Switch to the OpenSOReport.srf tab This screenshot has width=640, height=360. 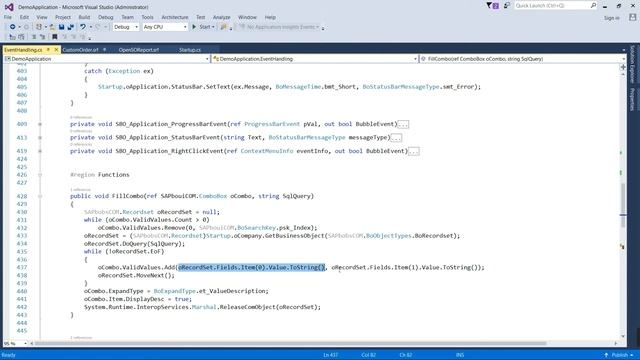[x=139, y=50]
